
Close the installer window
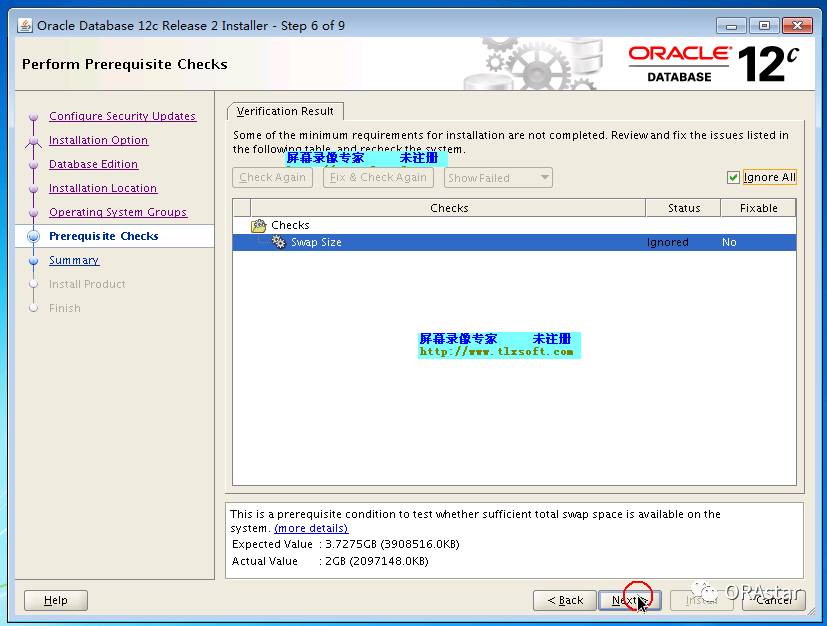click(797, 25)
